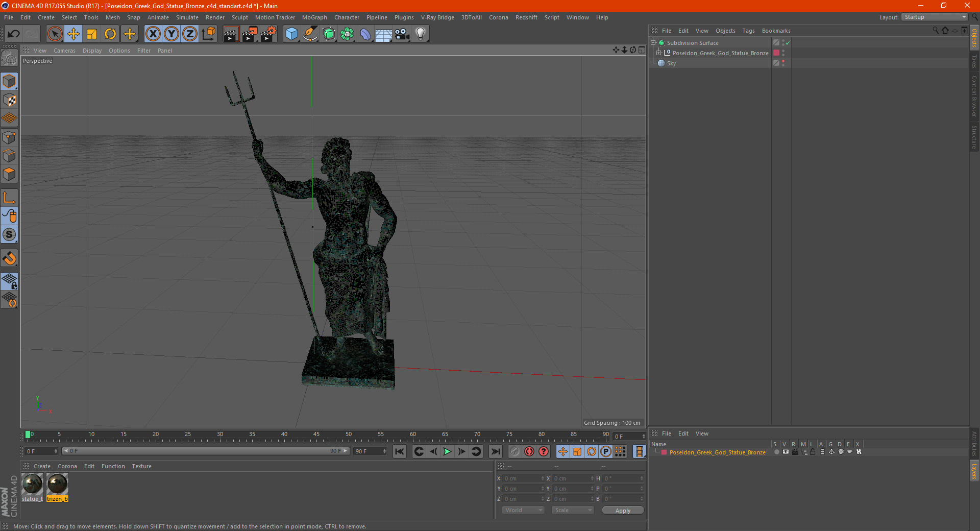
Task: Open the Takes side tab
Action: coord(974,62)
